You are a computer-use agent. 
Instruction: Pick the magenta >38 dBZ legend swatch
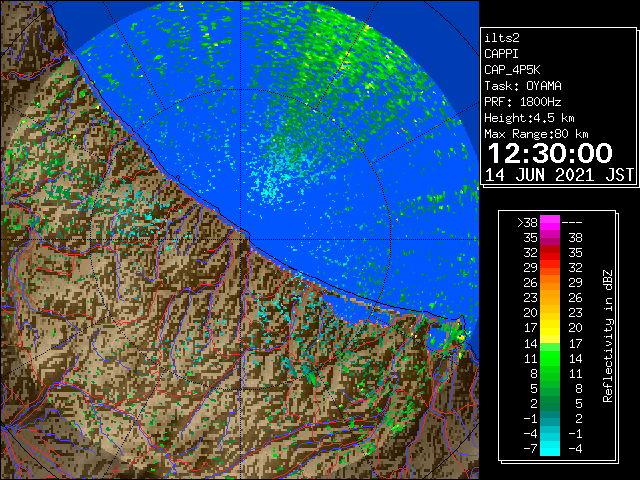pos(550,223)
